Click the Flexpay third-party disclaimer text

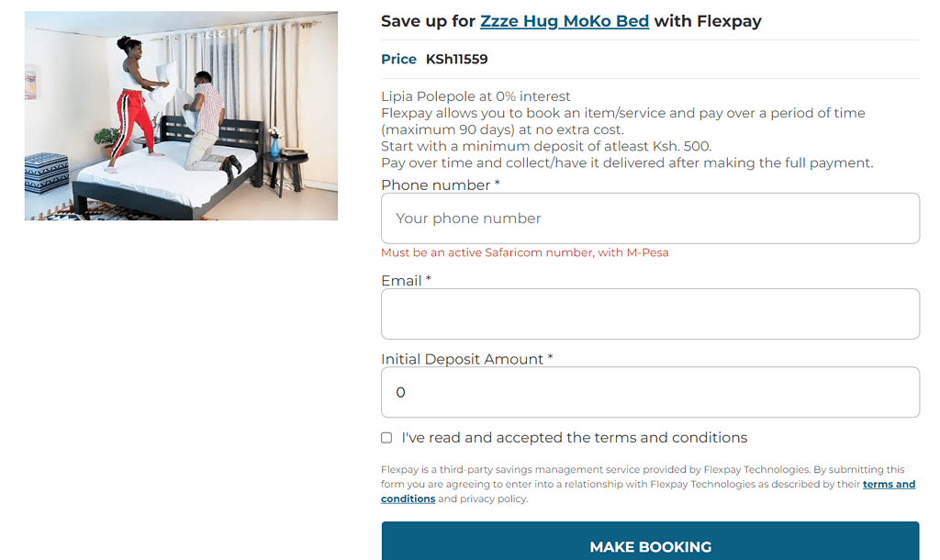click(x=643, y=469)
